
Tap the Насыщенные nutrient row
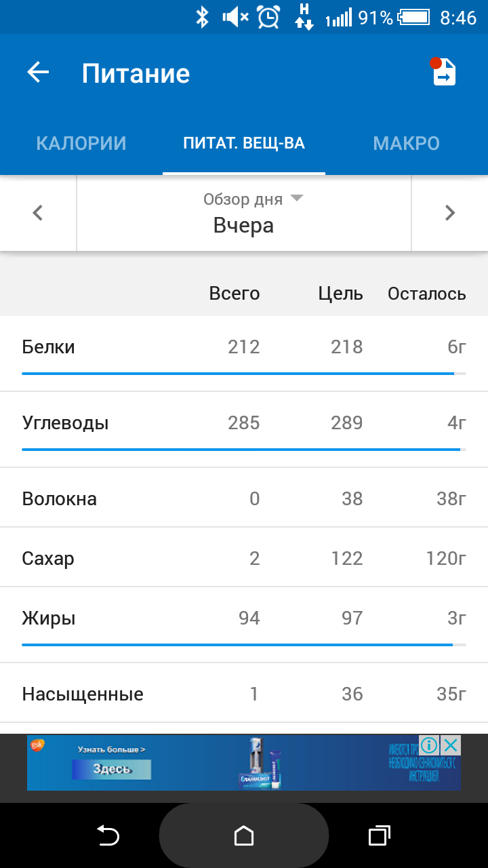pos(244,694)
